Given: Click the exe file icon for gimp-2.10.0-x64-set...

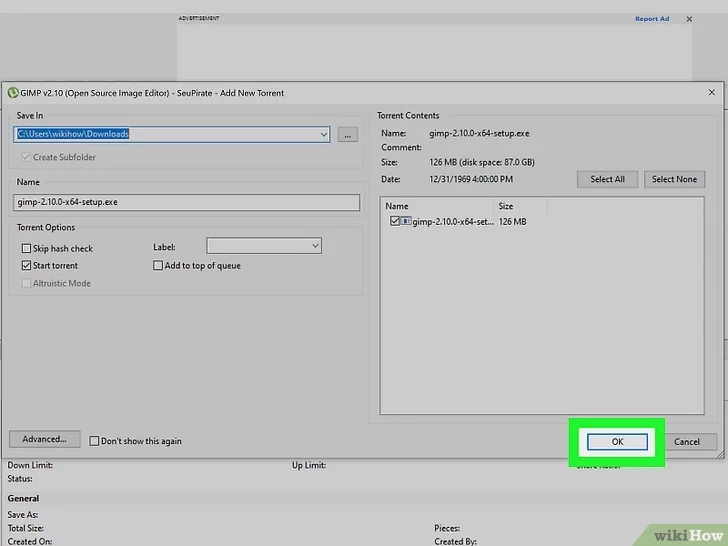Looking at the screenshot, I should point(406,221).
